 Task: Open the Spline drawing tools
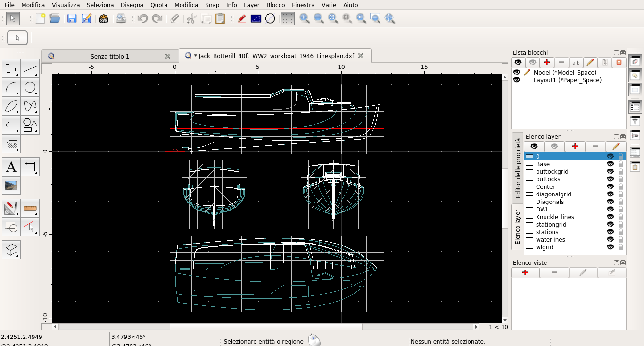[30, 106]
